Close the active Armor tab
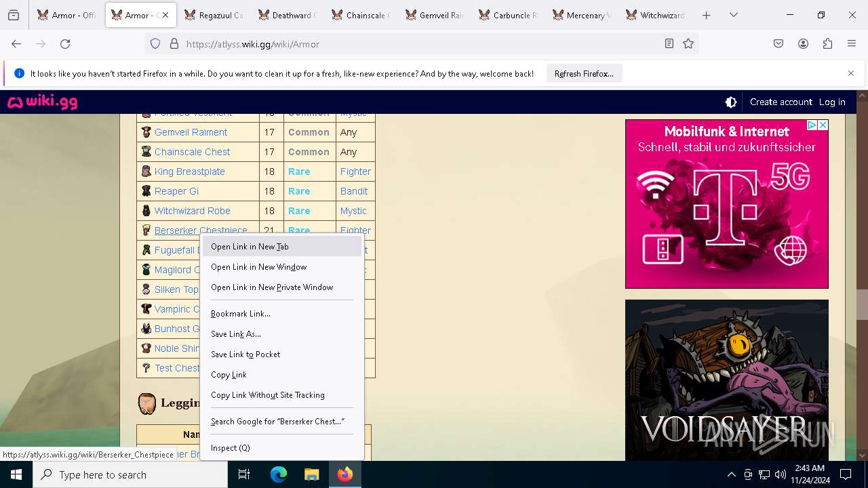Screen dimensions: 868x488 click(x=165, y=15)
